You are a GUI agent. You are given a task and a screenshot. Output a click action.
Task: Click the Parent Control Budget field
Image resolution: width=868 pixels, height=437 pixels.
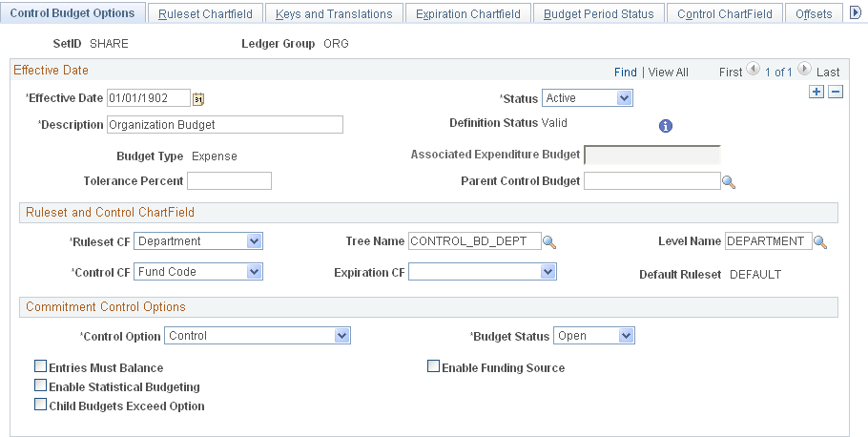coord(652,180)
